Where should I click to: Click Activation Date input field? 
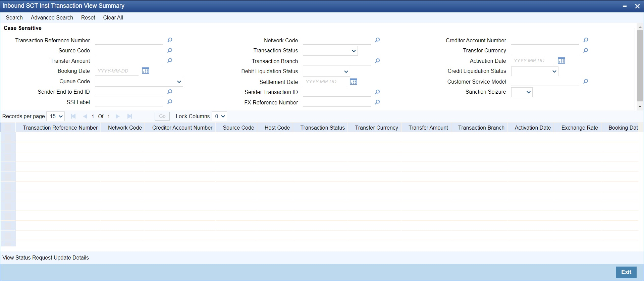pos(533,60)
